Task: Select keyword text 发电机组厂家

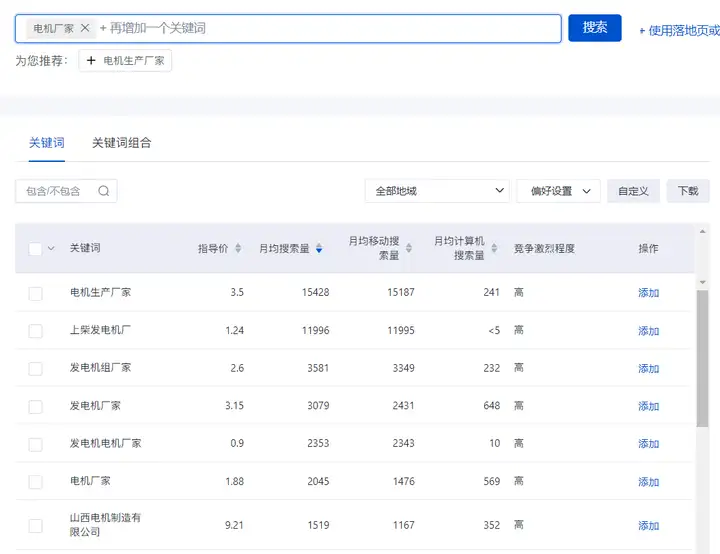Action: [x=100, y=368]
